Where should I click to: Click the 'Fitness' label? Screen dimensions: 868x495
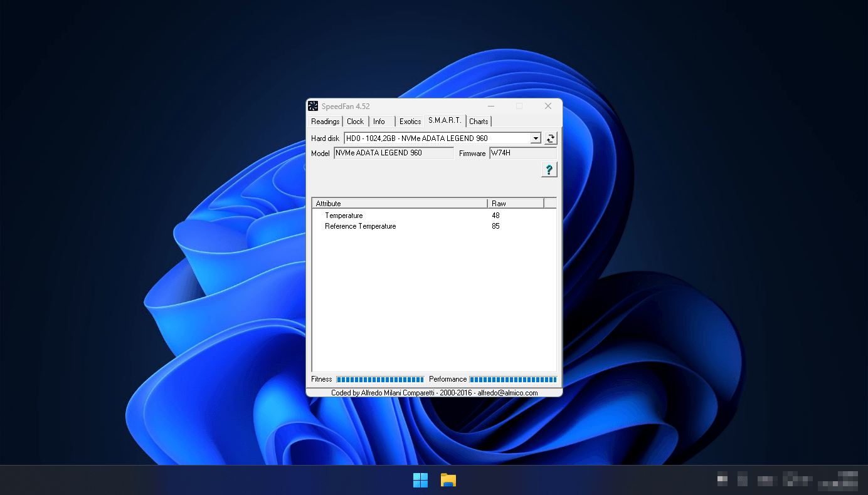tap(322, 379)
